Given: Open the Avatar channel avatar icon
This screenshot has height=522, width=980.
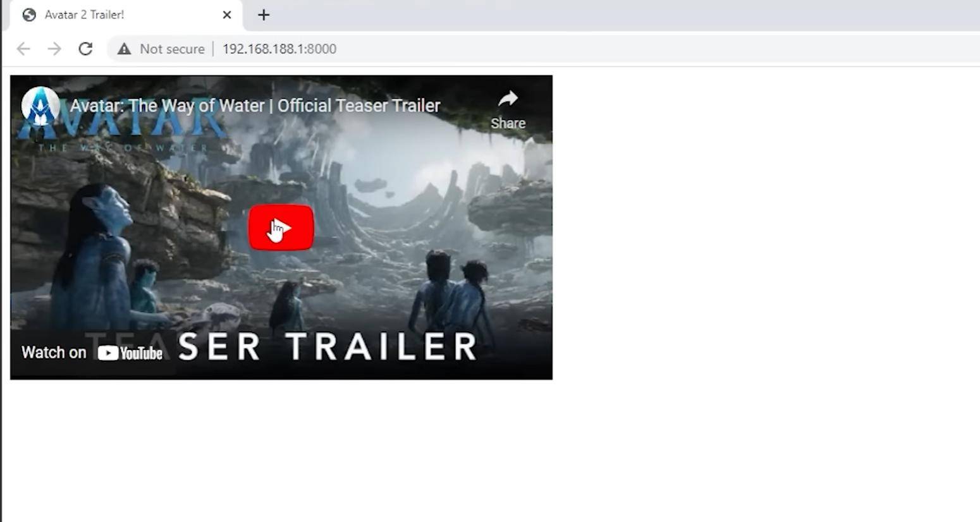Looking at the screenshot, I should (40, 106).
